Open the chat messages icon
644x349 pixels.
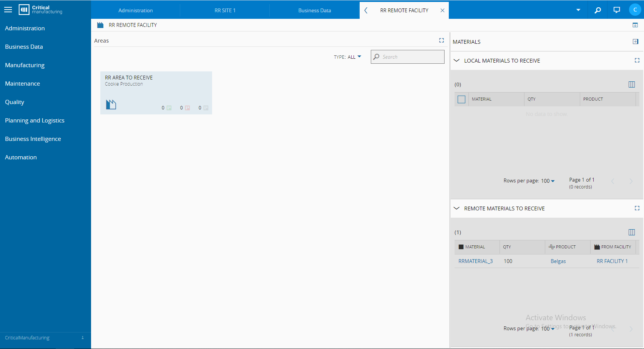point(617,10)
